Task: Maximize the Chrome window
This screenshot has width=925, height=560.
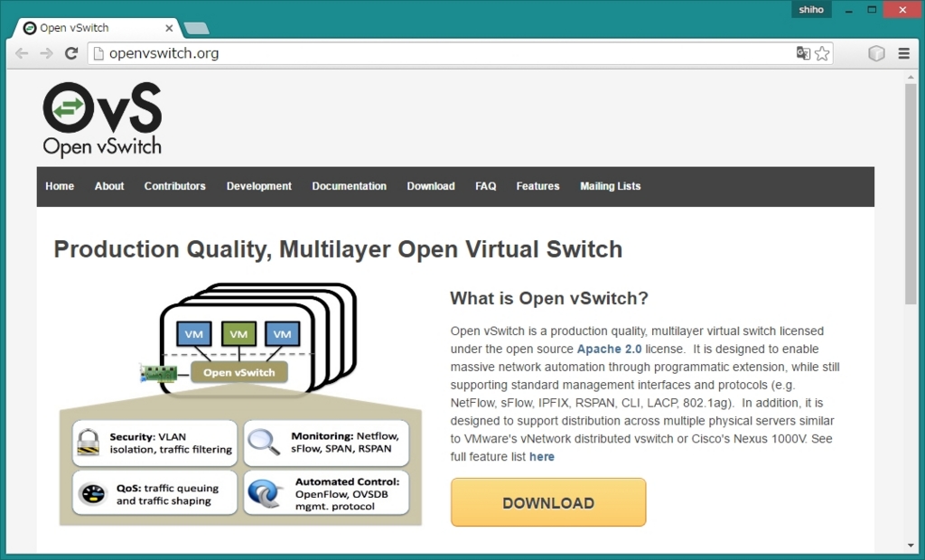Action: pyautogui.click(x=872, y=9)
